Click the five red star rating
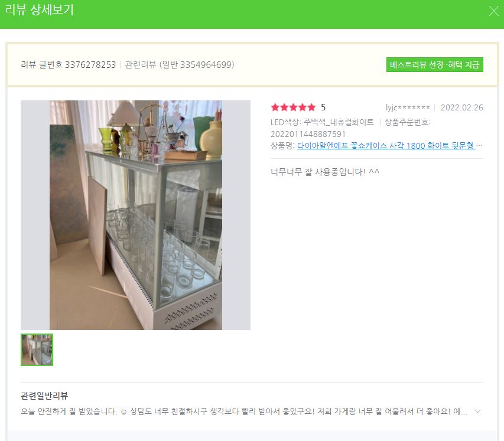Viewport: 504px width, 441px height. pos(293,107)
